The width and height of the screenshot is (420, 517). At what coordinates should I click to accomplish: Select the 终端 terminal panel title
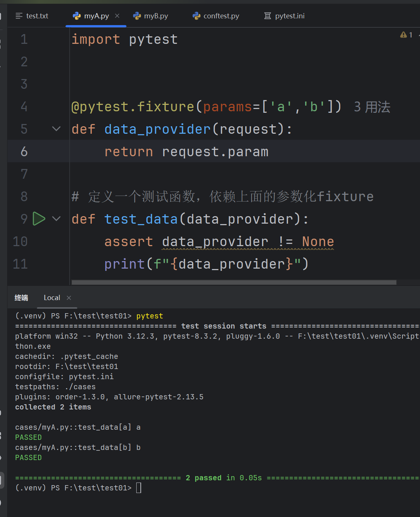click(x=21, y=298)
